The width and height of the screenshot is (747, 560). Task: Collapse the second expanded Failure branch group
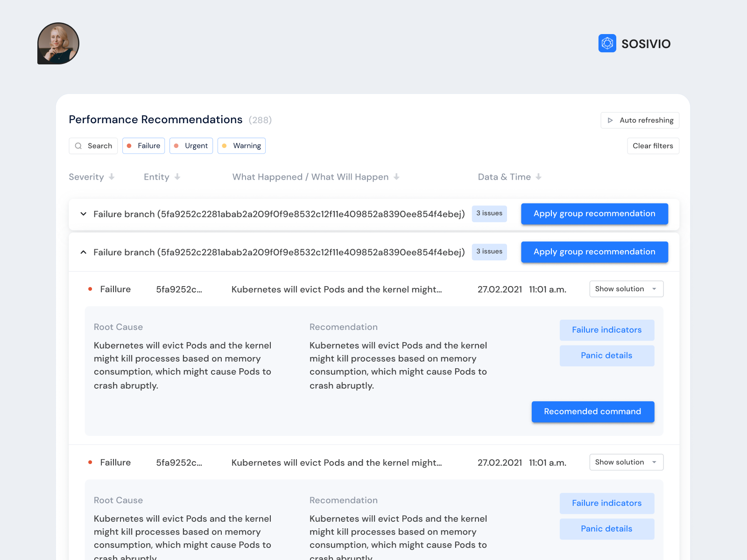pyautogui.click(x=84, y=252)
